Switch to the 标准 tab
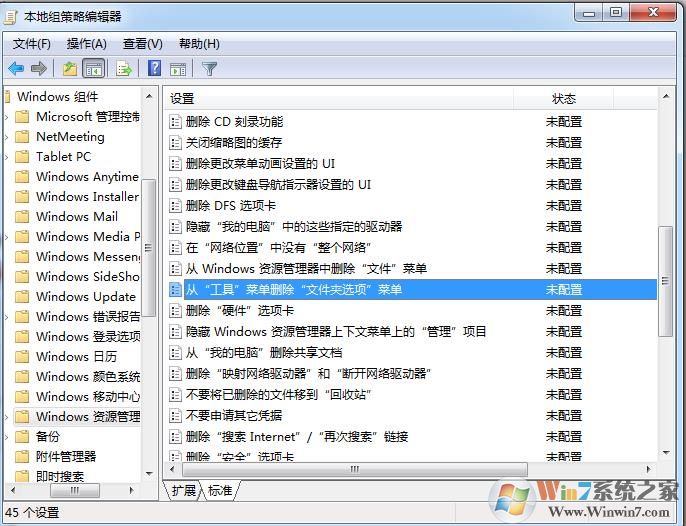The width and height of the screenshot is (686, 526). (x=220, y=491)
